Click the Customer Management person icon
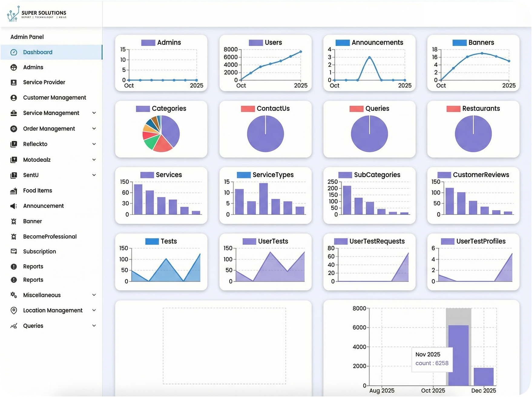Viewport: 532px width, 397px height. click(x=14, y=98)
